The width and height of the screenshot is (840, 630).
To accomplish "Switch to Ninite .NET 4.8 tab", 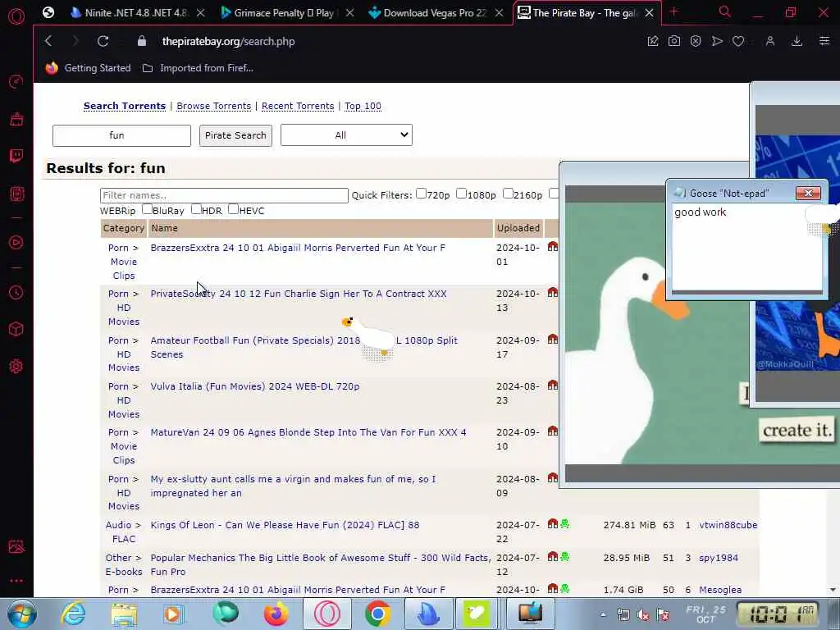I will coord(135,13).
